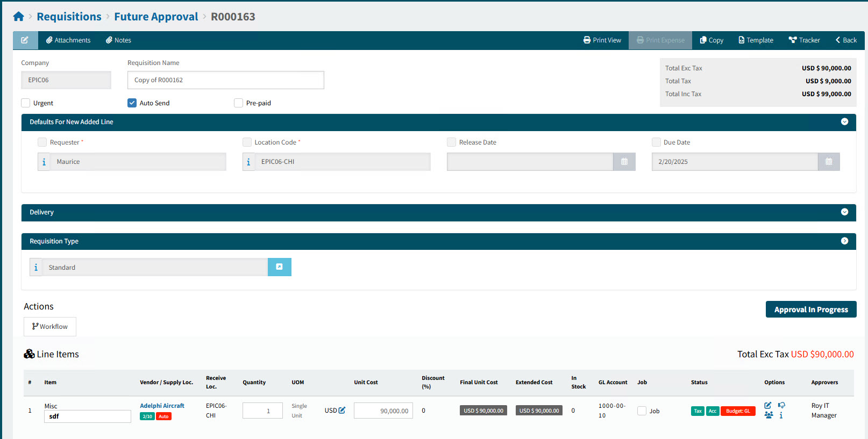The image size is (868, 439).
Task: Expand the Delivery section
Action: tap(844, 212)
